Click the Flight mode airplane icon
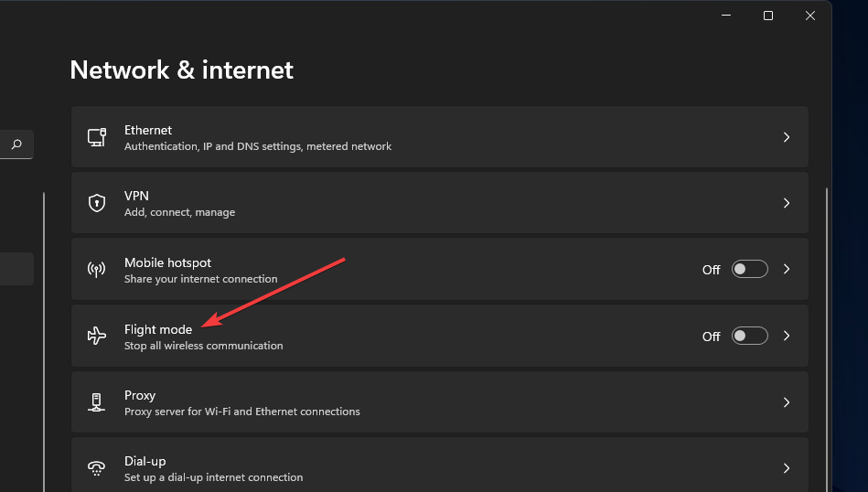The image size is (868, 492). click(96, 337)
